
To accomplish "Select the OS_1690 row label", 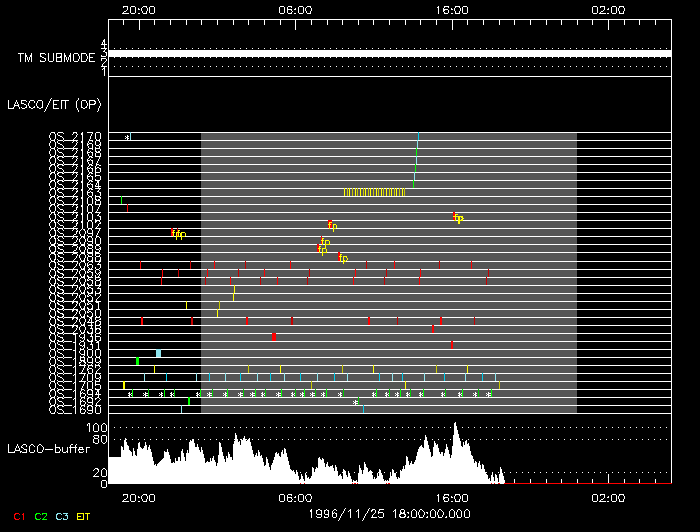I will click(75, 410).
